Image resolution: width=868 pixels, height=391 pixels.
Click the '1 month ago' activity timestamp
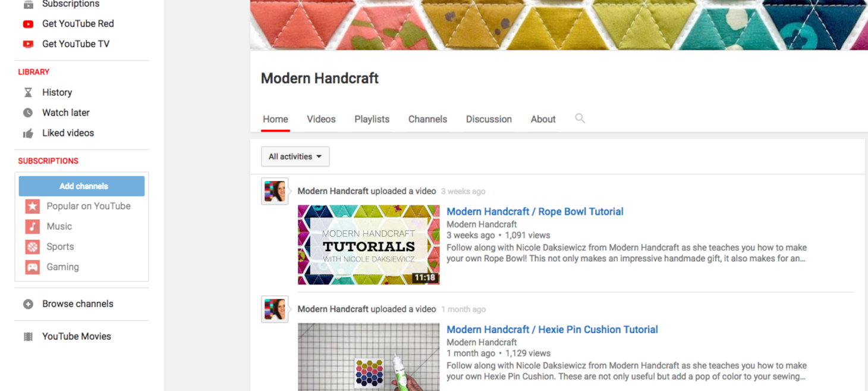[x=463, y=309]
